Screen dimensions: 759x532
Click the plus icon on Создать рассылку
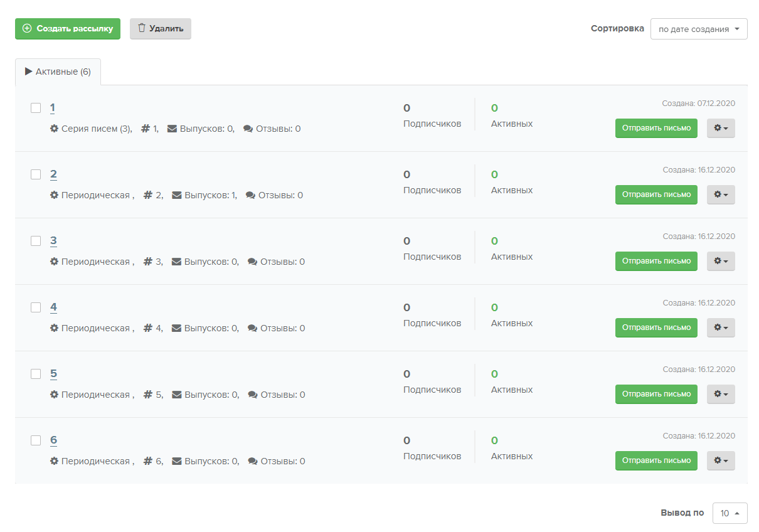pyautogui.click(x=27, y=28)
